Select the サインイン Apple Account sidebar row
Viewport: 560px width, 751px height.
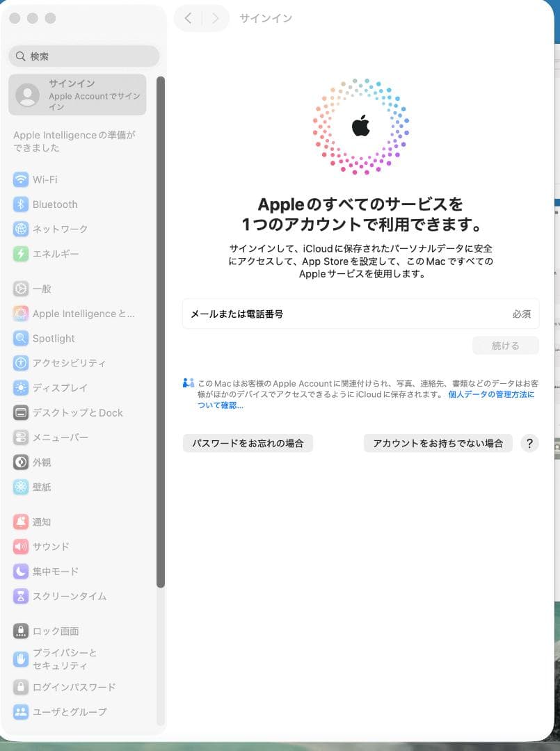click(x=77, y=95)
